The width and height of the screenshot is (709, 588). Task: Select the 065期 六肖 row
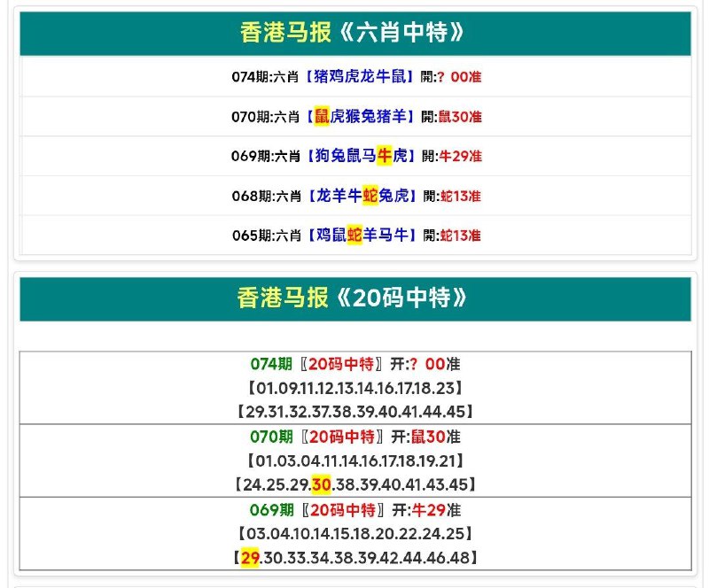[x=356, y=235]
